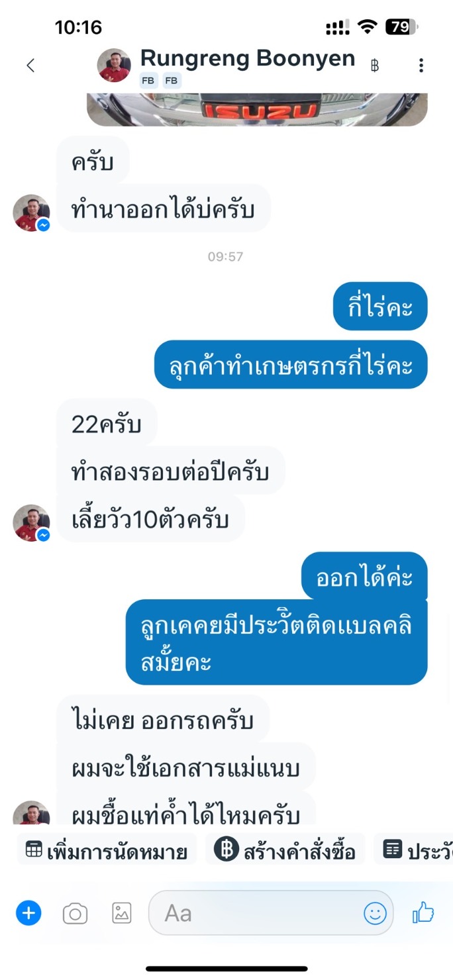Open the ISUZU car photo thumbnail
This screenshot has width=453, height=980.
(257, 109)
